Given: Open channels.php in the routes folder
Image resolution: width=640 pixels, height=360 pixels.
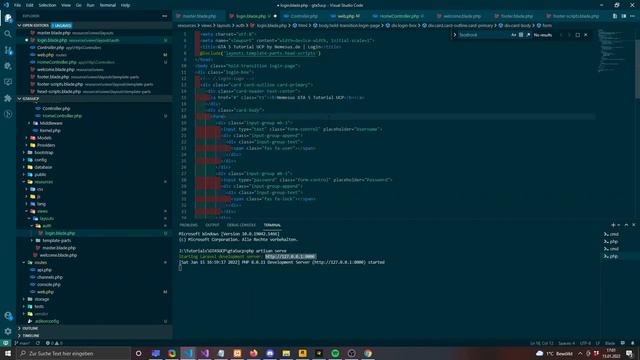Looking at the screenshot, I should pos(49,277).
